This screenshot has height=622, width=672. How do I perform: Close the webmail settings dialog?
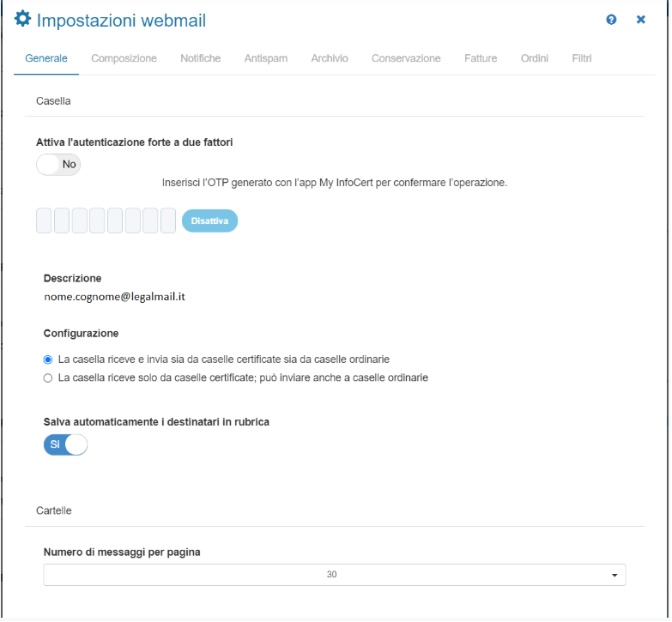[x=640, y=20]
